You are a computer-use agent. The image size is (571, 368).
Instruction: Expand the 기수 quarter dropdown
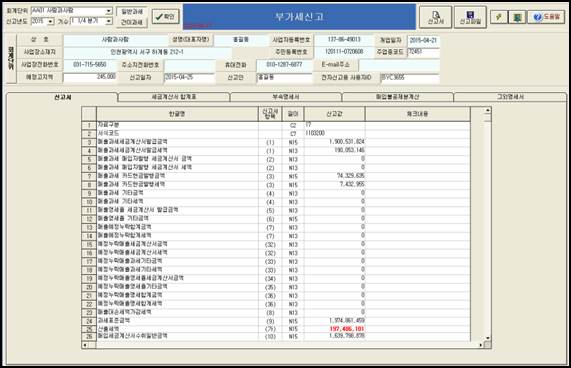109,21
